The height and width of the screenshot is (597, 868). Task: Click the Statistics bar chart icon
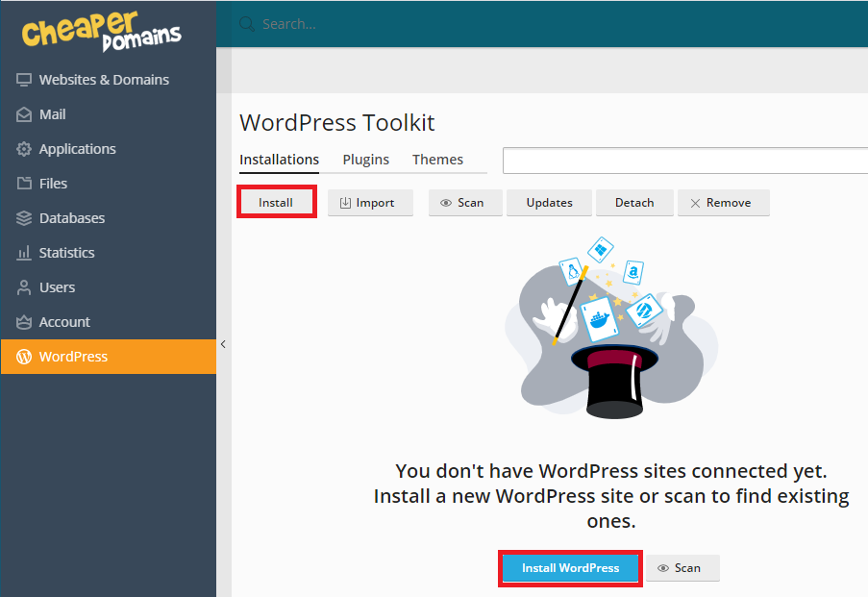(24, 253)
